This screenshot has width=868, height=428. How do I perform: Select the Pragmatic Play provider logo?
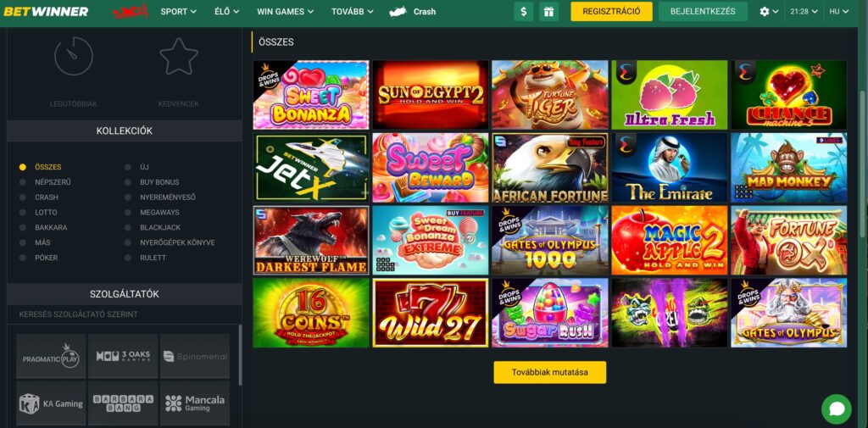click(51, 356)
